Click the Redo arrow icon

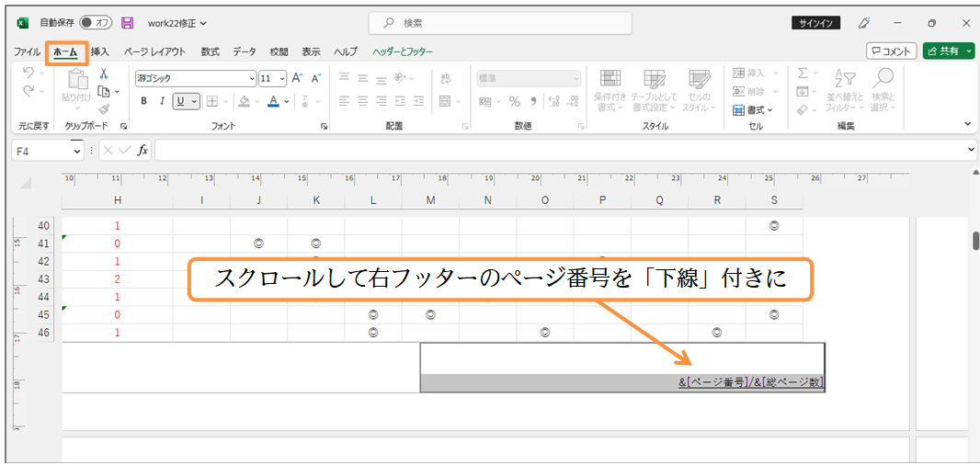tap(28, 91)
